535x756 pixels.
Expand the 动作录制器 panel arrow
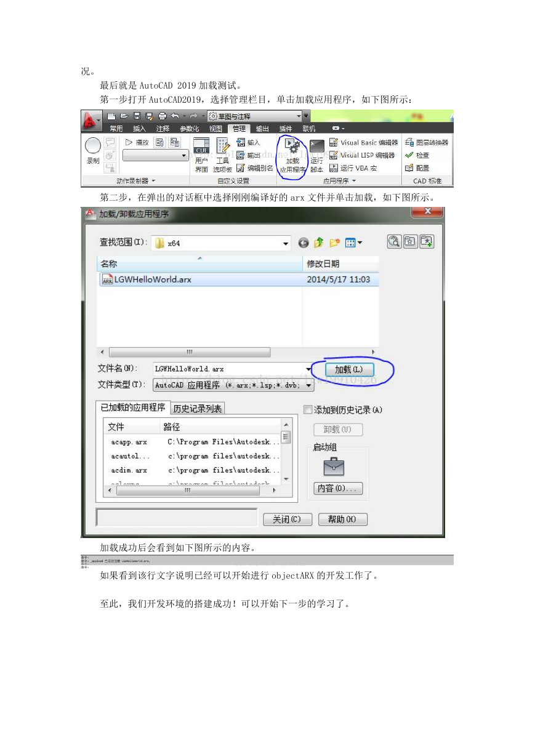tap(153, 181)
